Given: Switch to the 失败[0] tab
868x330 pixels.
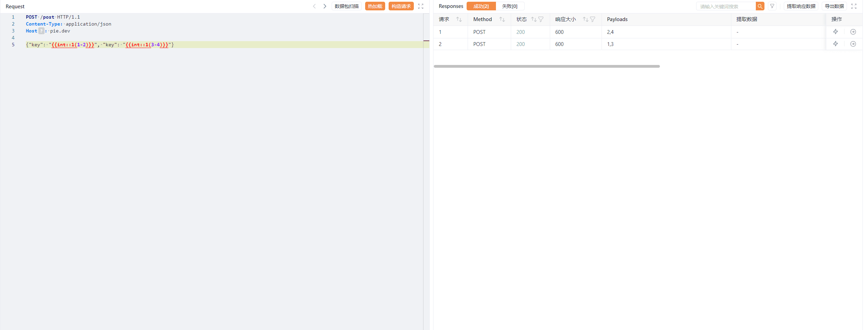Looking at the screenshot, I should 510,6.
